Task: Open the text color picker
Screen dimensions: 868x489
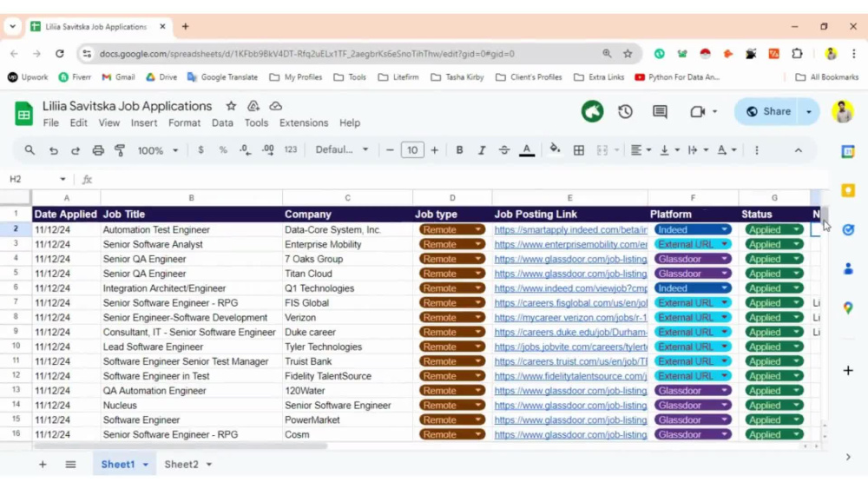Action: pos(527,150)
